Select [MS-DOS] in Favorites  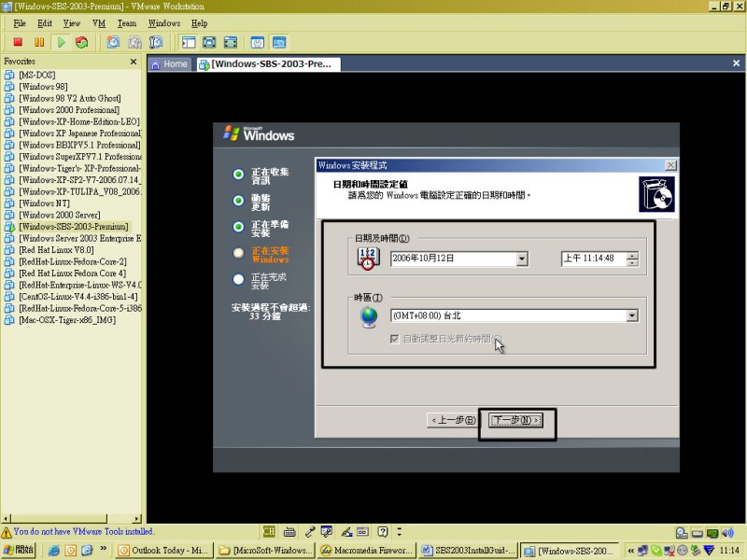point(36,75)
